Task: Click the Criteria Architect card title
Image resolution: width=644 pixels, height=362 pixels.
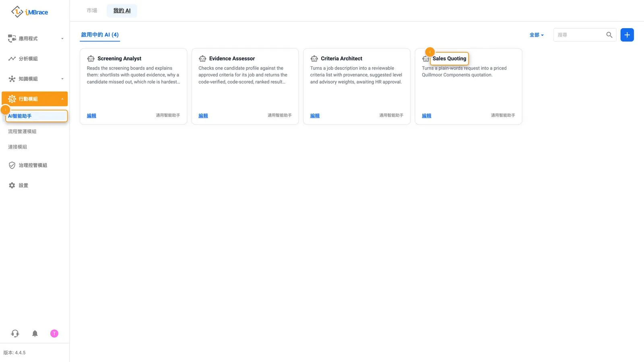Action: point(341,59)
